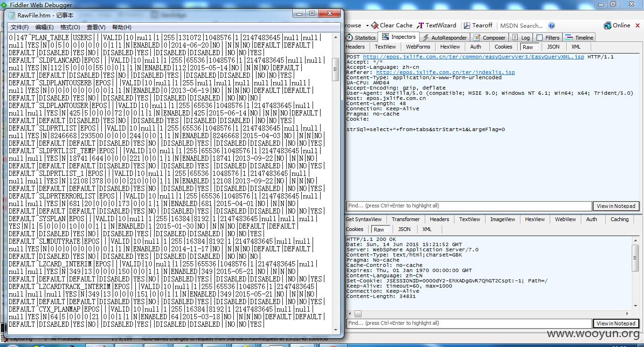The height and width of the screenshot is (347, 644).
Task: Click View in Notepad for the request
Action: (616, 206)
